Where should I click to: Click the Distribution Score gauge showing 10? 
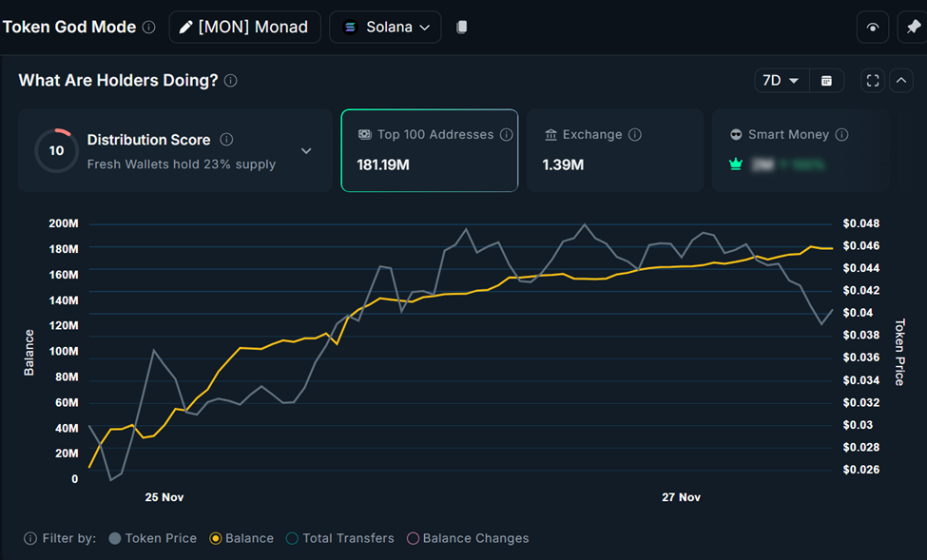point(56,150)
